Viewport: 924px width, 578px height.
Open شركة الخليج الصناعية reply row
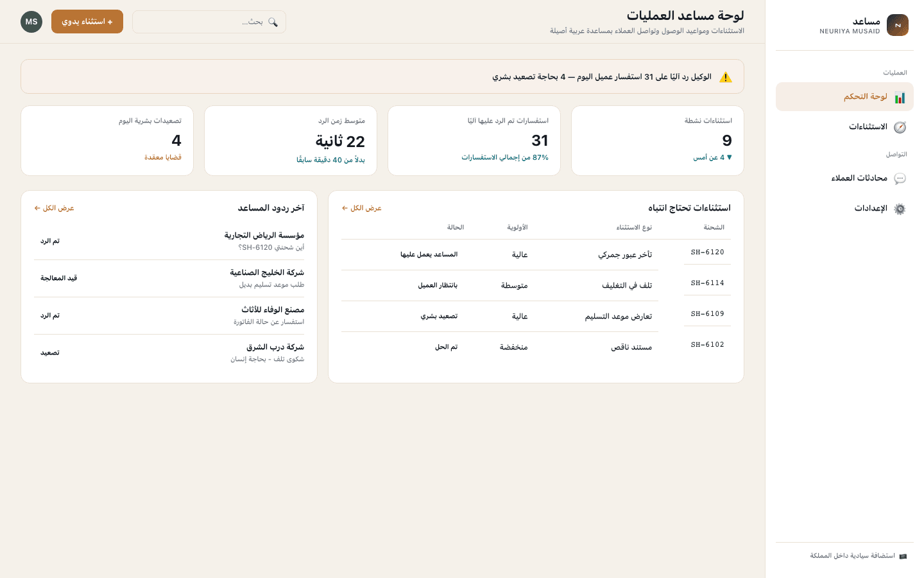point(169,278)
